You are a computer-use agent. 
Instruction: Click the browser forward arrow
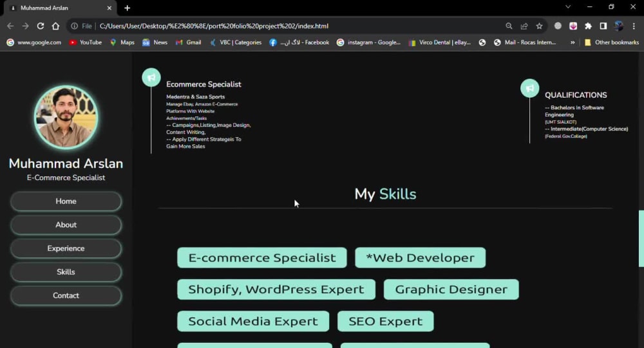pyautogui.click(x=26, y=26)
